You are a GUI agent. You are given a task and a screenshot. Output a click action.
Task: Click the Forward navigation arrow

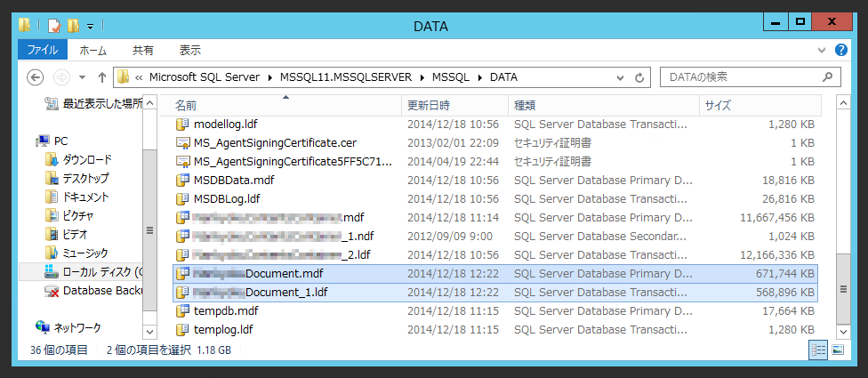point(61,77)
